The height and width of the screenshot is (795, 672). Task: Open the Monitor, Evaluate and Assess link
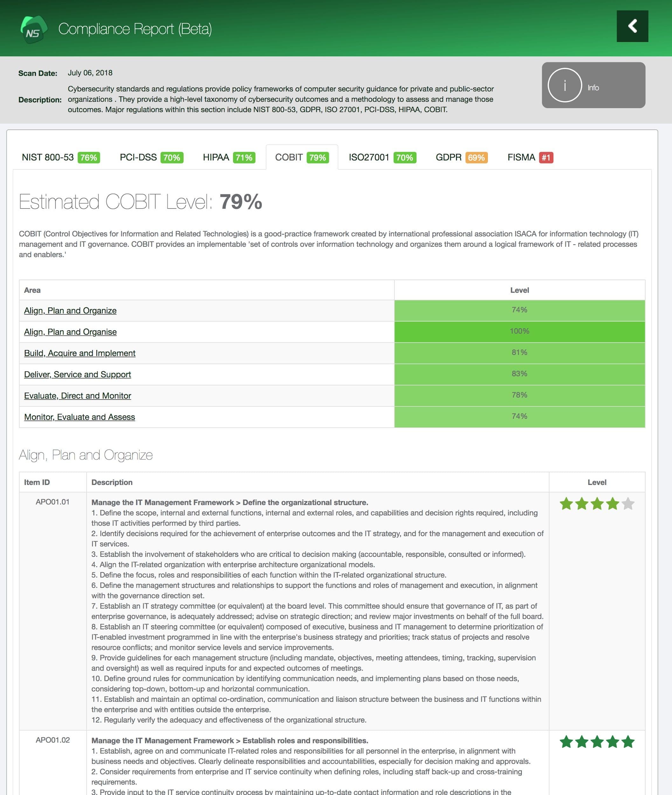pyautogui.click(x=79, y=417)
